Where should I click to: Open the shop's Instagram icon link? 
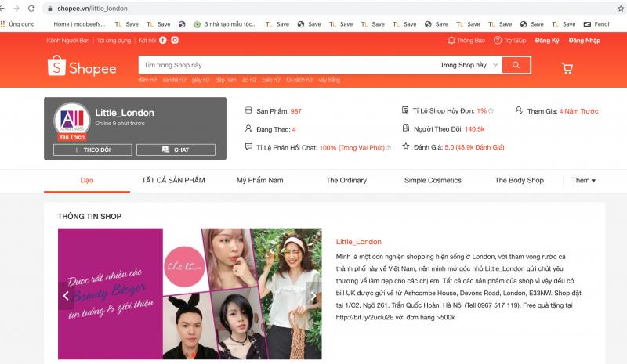(175, 40)
